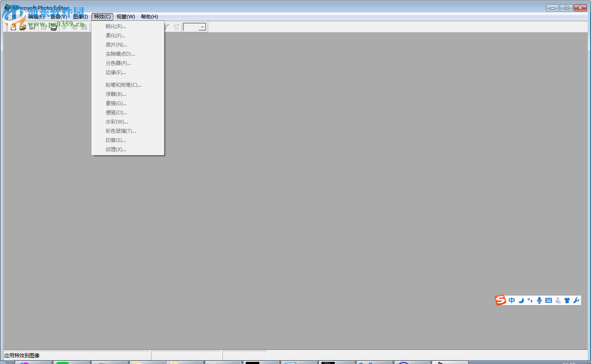Click the Paste clipboard toolbar icon
Image resolution: width=591 pixels, height=364 pixels.
(x=84, y=27)
